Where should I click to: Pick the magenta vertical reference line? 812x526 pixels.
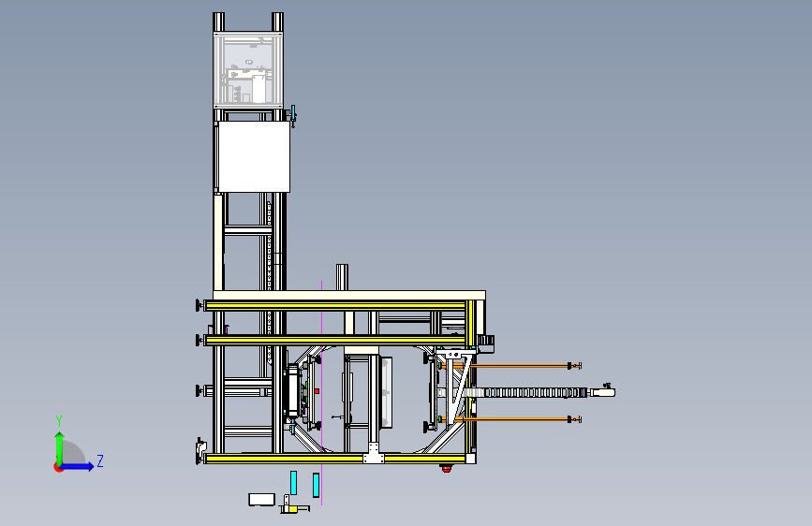coord(321,392)
